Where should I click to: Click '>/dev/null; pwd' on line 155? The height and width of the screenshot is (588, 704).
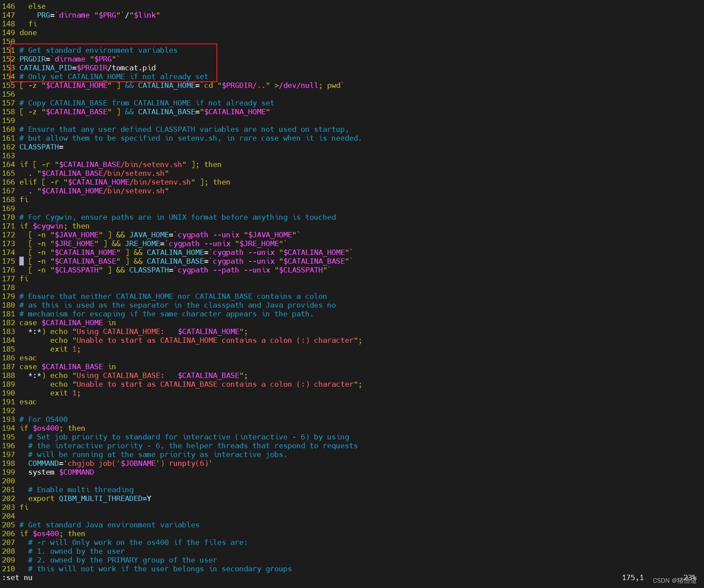coord(307,85)
